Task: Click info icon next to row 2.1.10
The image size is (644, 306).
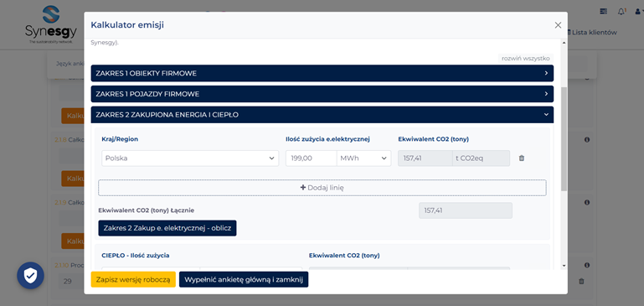Action: pos(587,265)
